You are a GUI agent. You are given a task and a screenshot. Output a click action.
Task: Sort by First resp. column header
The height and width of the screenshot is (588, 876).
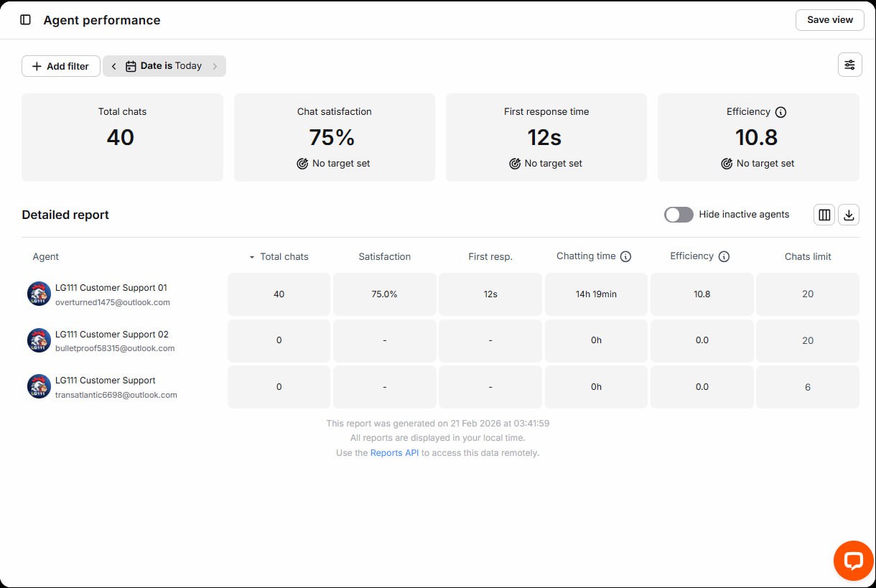point(490,256)
